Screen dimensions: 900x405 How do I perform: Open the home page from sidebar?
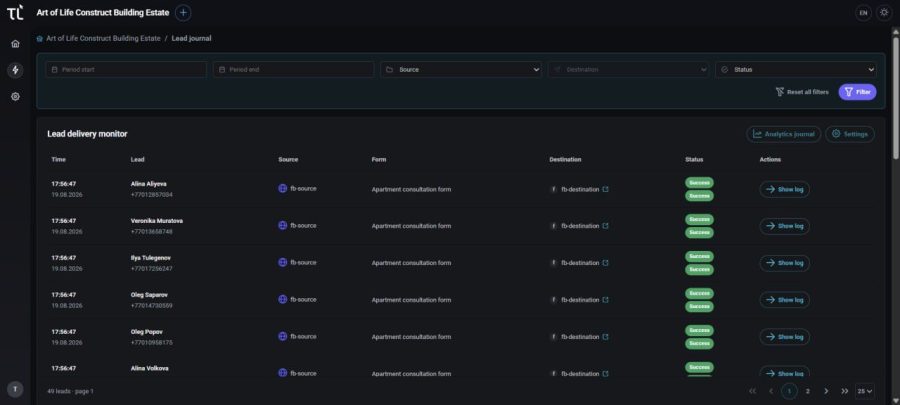click(x=15, y=44)
